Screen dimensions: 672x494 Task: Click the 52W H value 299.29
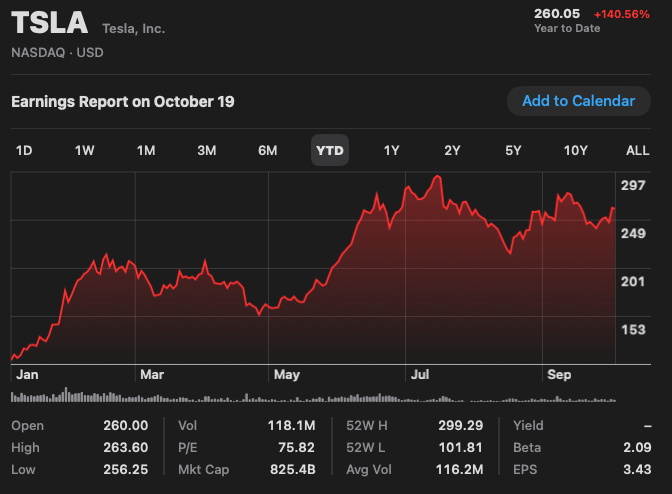click(x=461, y=425)
